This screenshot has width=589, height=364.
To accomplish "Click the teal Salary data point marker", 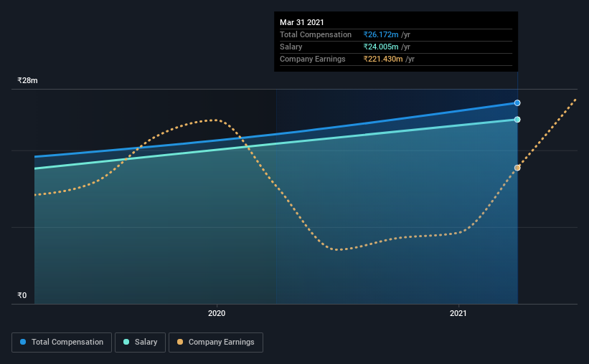I will click(517, 120).
